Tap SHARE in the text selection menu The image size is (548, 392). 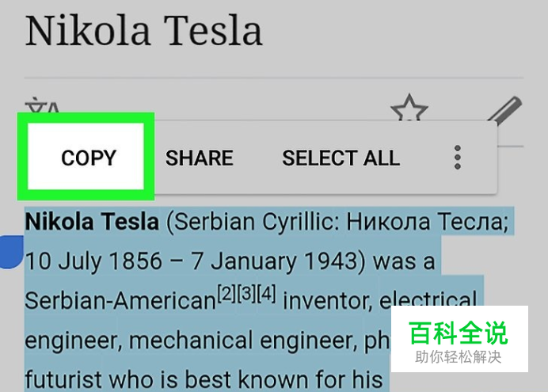pos(199,158)
